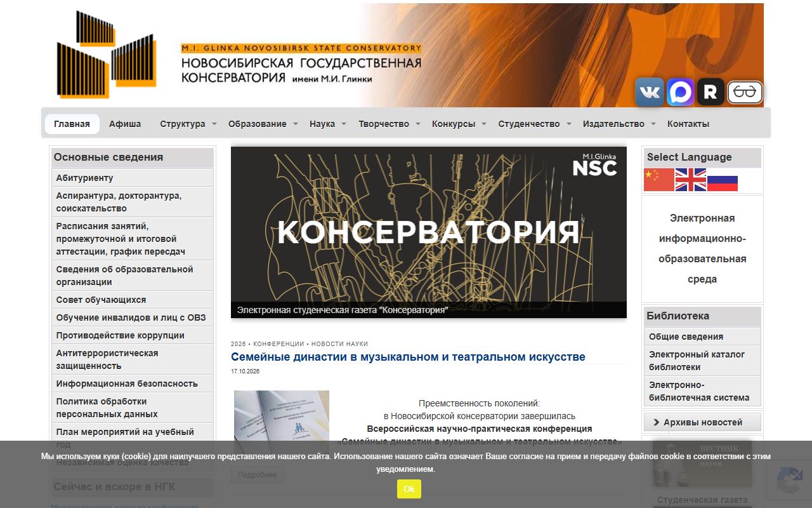The height and width of the screenshot is (508, 812).
Task: Open Информационная безопасность link
Action: click(x=133, y=384)
